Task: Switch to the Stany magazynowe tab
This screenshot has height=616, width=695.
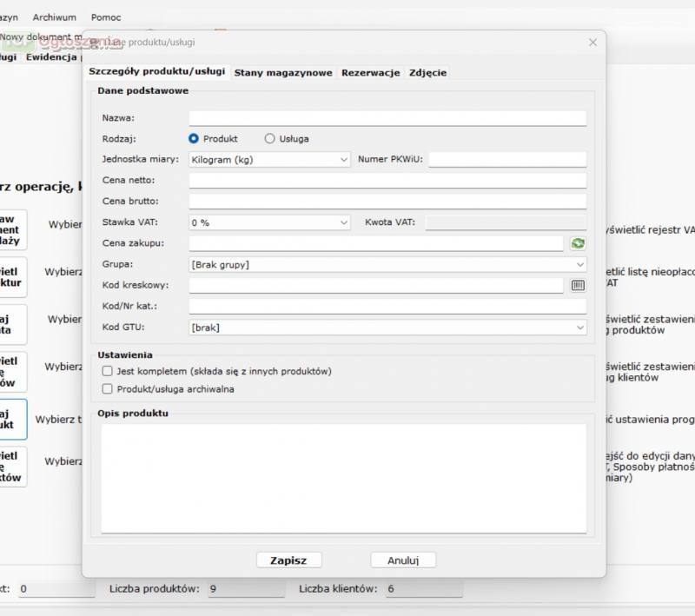Action: tap(283, 73)
